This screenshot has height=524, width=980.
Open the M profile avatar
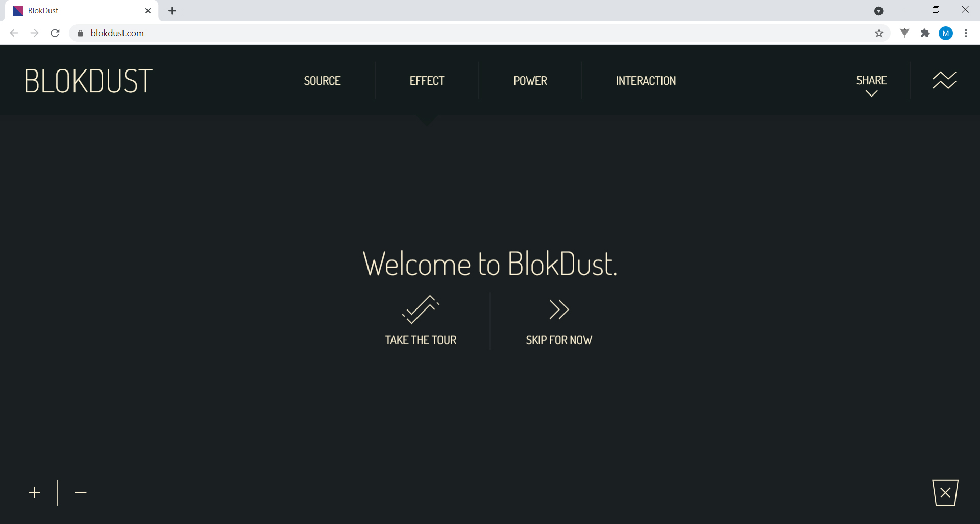pyautogui.click(x=946, y=33)
